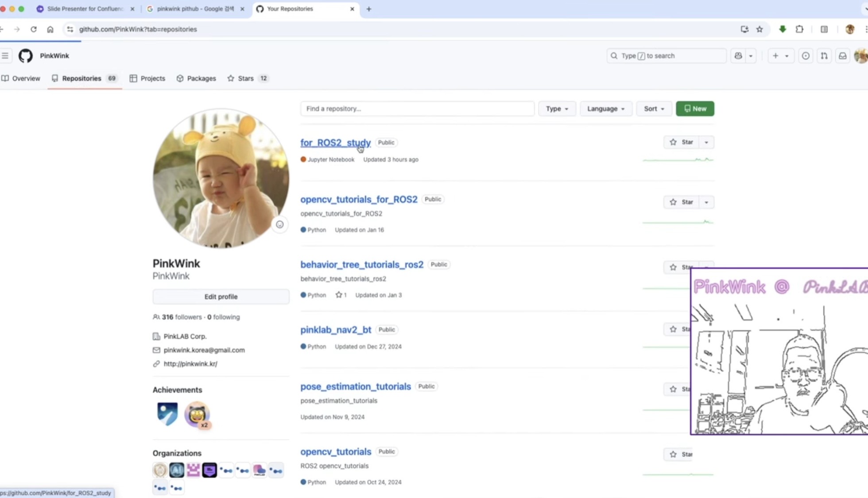Click the GitHub Octocat logo
Screen dimensions: 868x498
point(25,56)
